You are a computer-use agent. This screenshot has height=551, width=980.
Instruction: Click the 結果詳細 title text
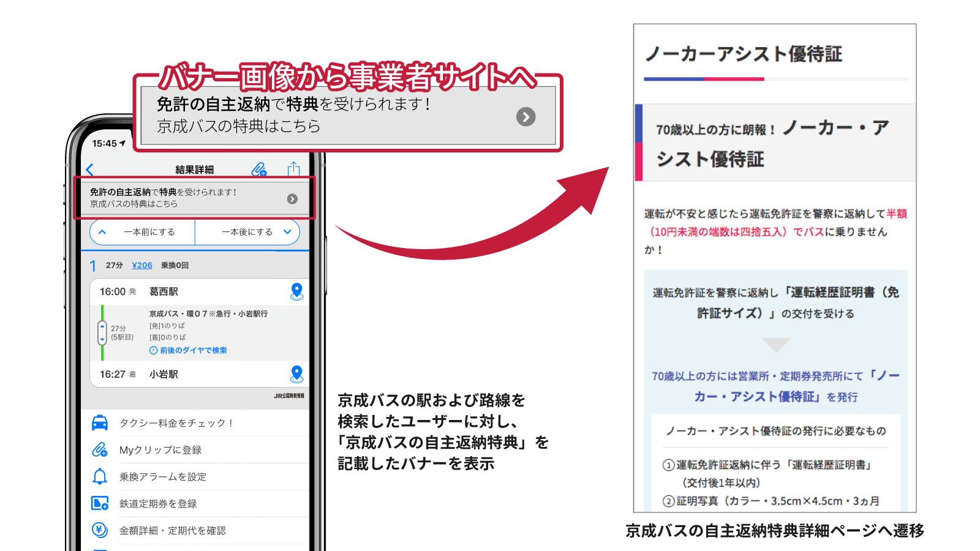(195, 170)
